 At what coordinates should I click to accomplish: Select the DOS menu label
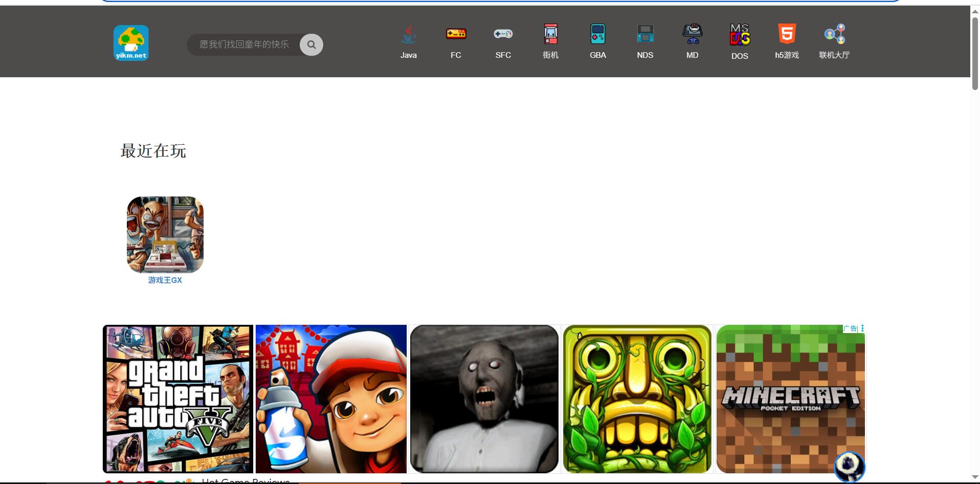[x=740, y=56]
